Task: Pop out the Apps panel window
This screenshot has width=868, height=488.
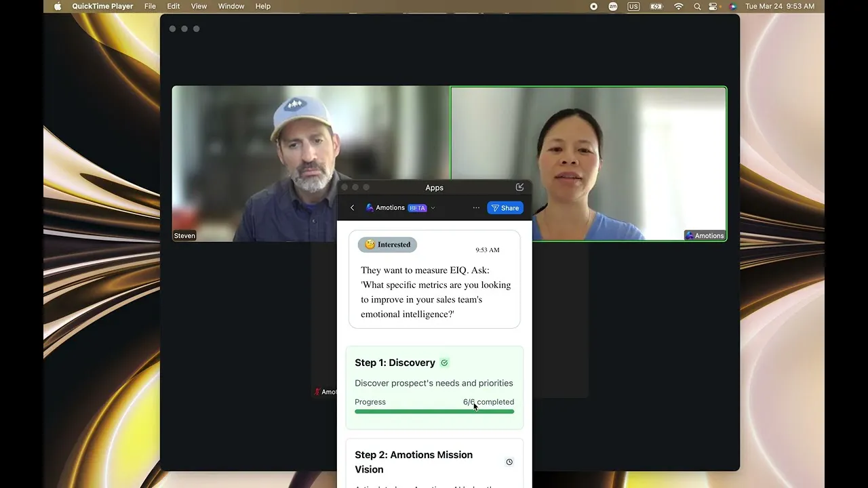Action: [x=520, y=187]
